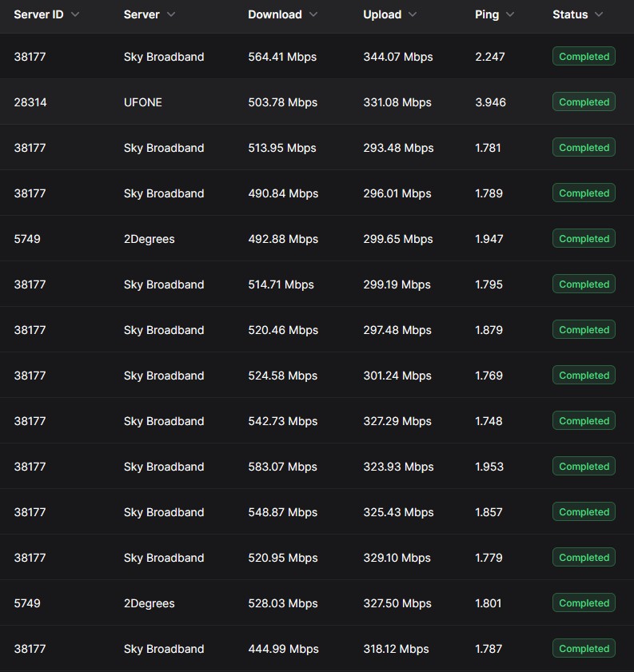634x672 pixels.
Task: Click the Ping column chevron icon
Action: 510,14
